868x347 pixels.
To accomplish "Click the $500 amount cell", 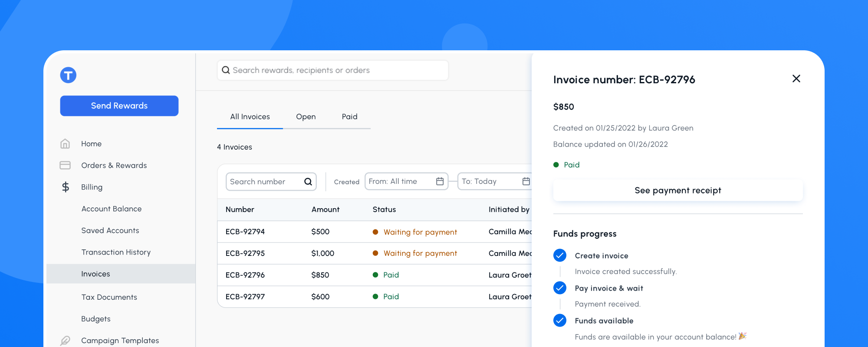I will [x=320, y=232].
